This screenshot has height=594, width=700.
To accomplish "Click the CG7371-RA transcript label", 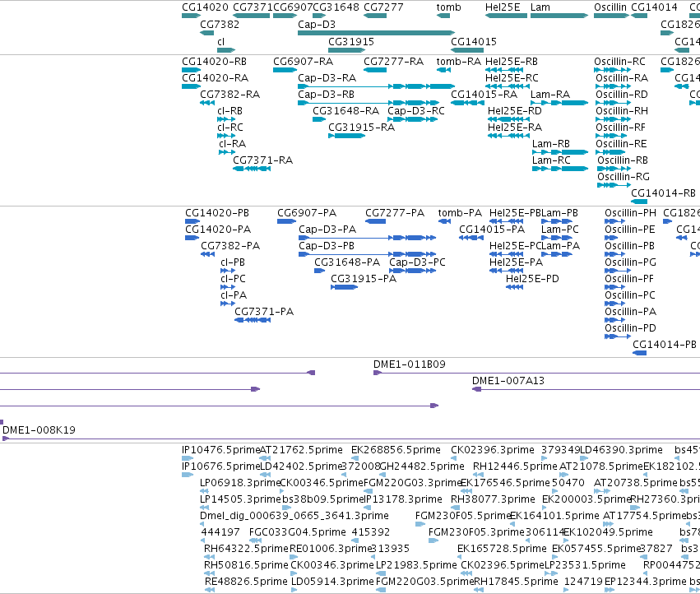I will 263,160.
